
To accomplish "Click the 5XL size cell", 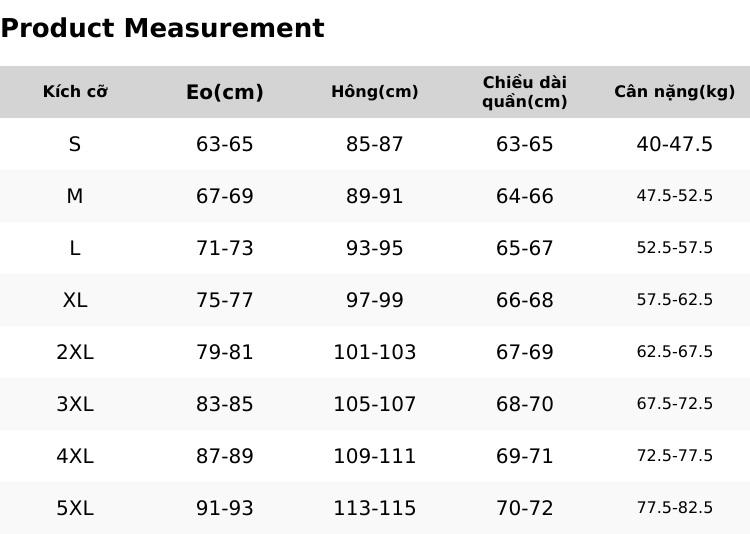I will (75, 508).
